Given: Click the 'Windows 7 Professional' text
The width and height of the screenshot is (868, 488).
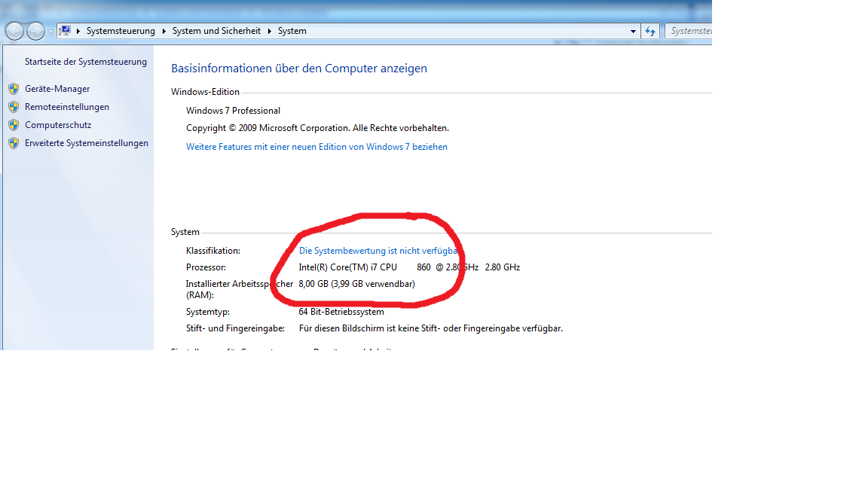Looking at the screenshot, I should [x=233, y=111].
